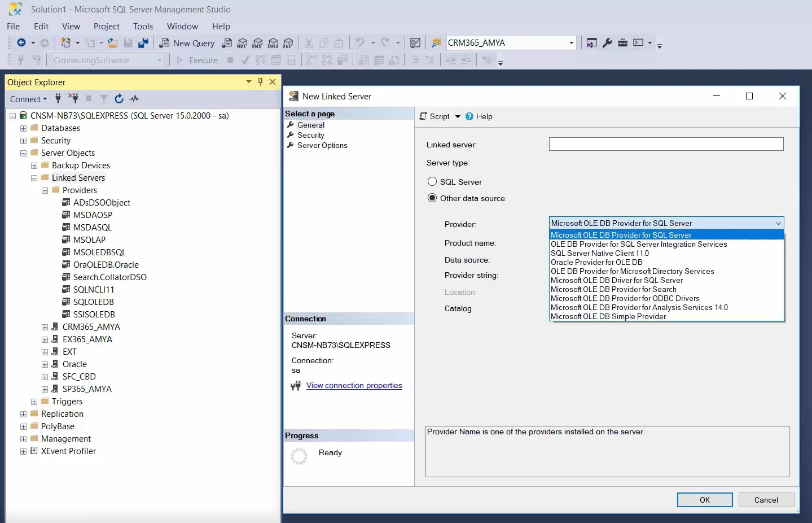The image size is (812, 523).
Task: Click the Cancel button
Action: (x=766, y=500)
